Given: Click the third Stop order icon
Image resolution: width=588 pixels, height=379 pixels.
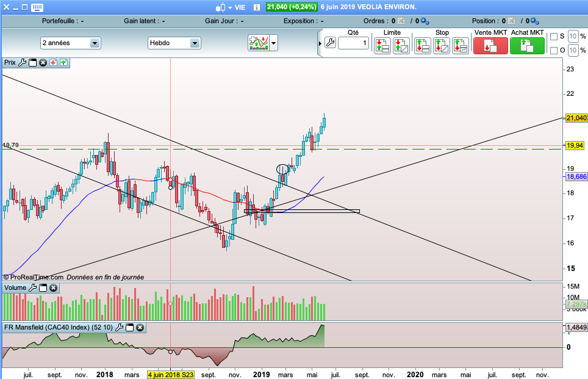Looking at the screenshot, I should coord(460,46).
